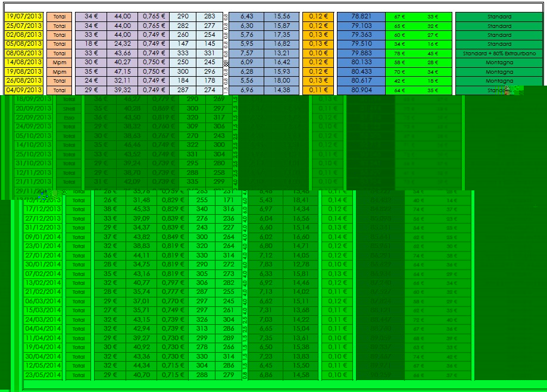Image resolution: width=547 pixels, height=392 pixels.
Task: Click the odometer value 80.904
Action: 361,90
